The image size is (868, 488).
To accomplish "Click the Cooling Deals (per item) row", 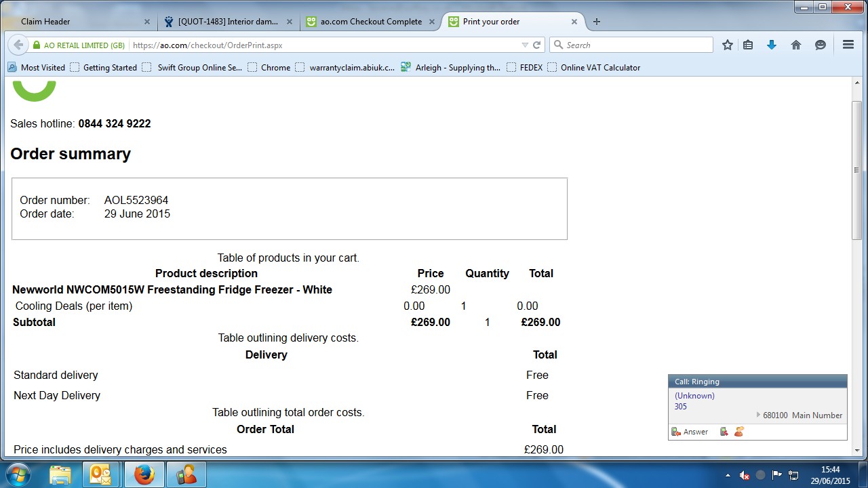I will tap(287, 306).
